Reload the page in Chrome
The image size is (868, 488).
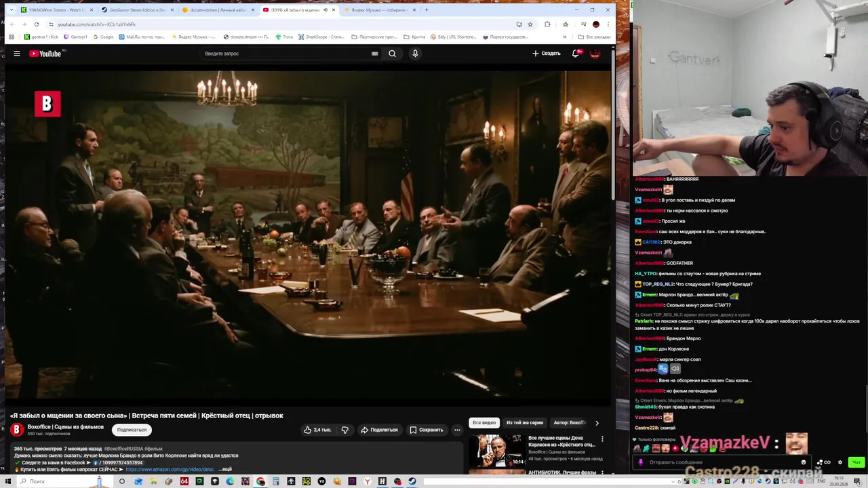(37, 24)
